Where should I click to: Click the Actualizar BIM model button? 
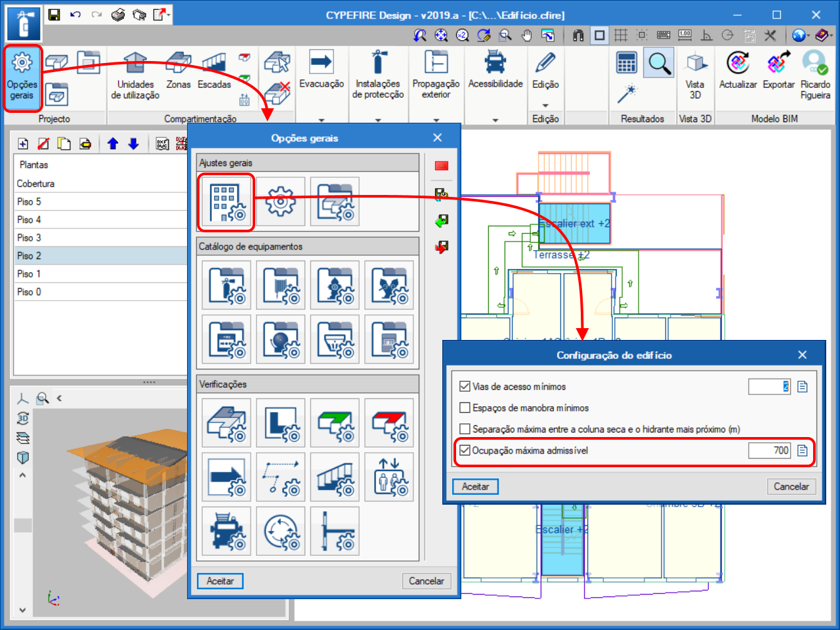pos(738,71)
